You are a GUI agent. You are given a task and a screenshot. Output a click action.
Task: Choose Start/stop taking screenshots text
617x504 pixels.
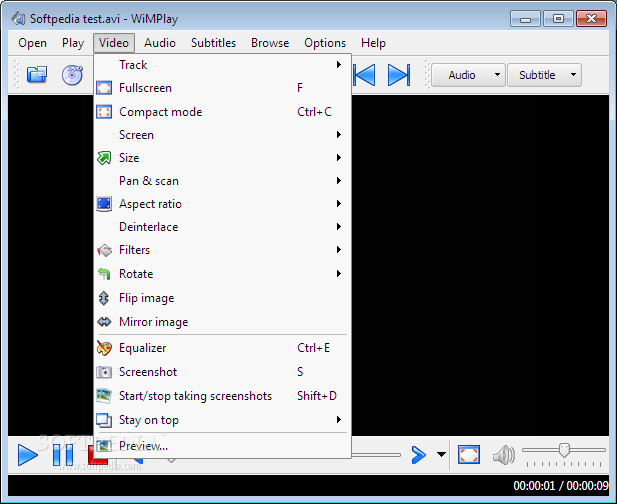pos(195,396)
